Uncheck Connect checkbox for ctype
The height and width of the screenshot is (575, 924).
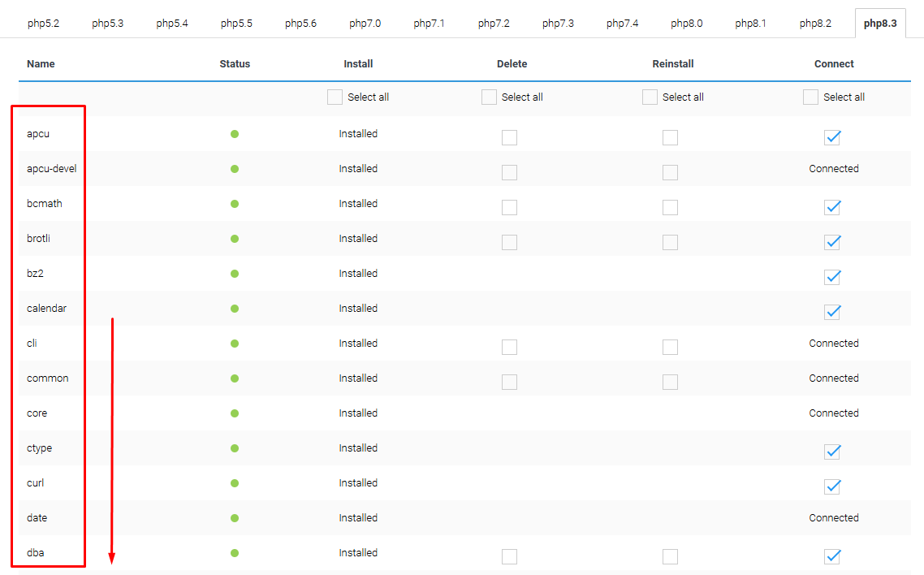click(x=832, y=452)
